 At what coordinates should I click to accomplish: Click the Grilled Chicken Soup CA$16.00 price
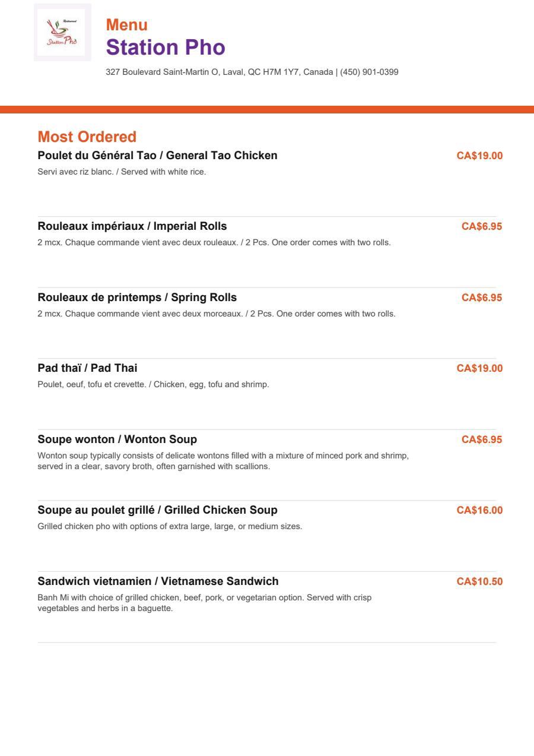pos(479,510)
